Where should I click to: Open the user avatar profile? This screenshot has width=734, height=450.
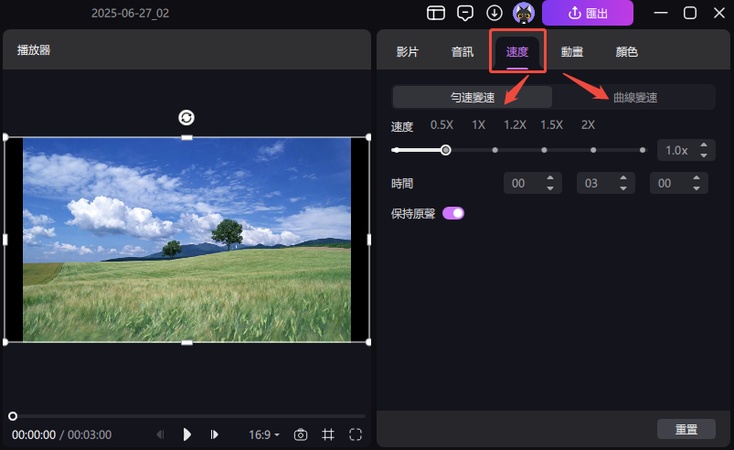coord(524,13)
